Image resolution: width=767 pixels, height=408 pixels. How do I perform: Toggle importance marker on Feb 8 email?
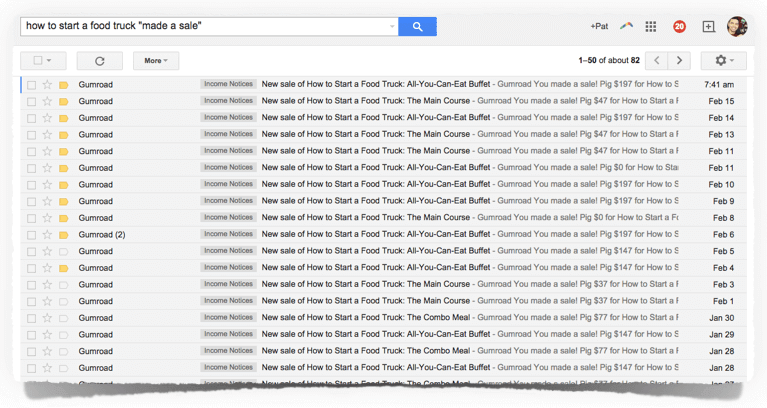(64, 218)
